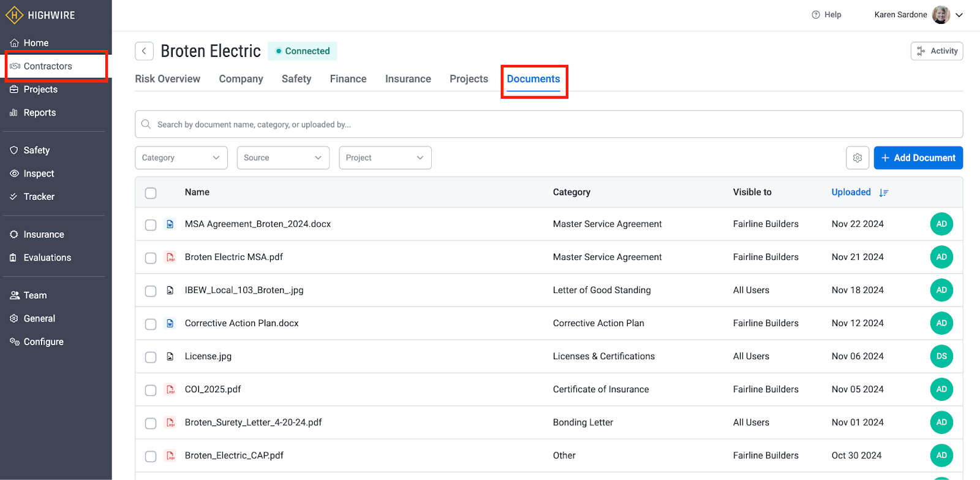Screen dimensions: 980x480
Task: Click Karen Sardone's avatar picture
Action: [x=941, y=15]
